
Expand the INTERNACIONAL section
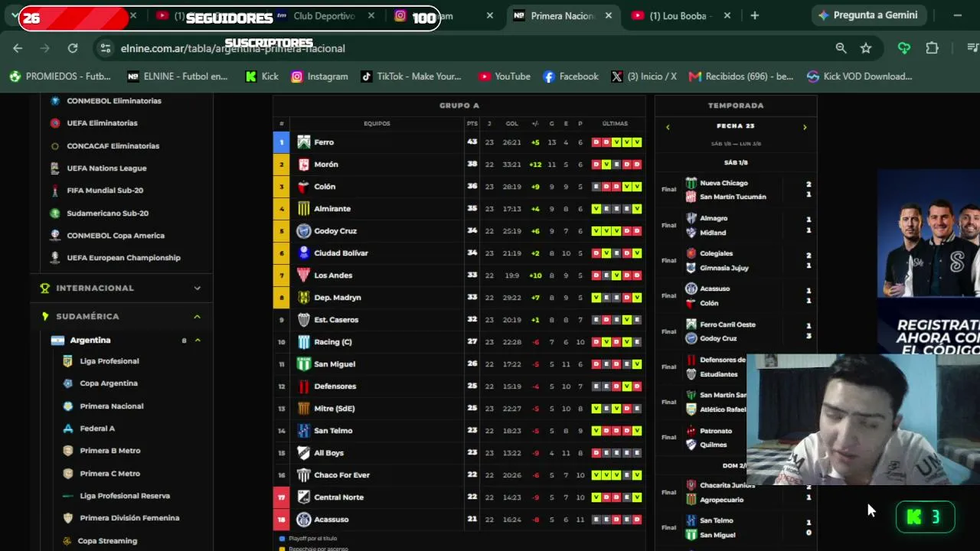tap(121, 288)
